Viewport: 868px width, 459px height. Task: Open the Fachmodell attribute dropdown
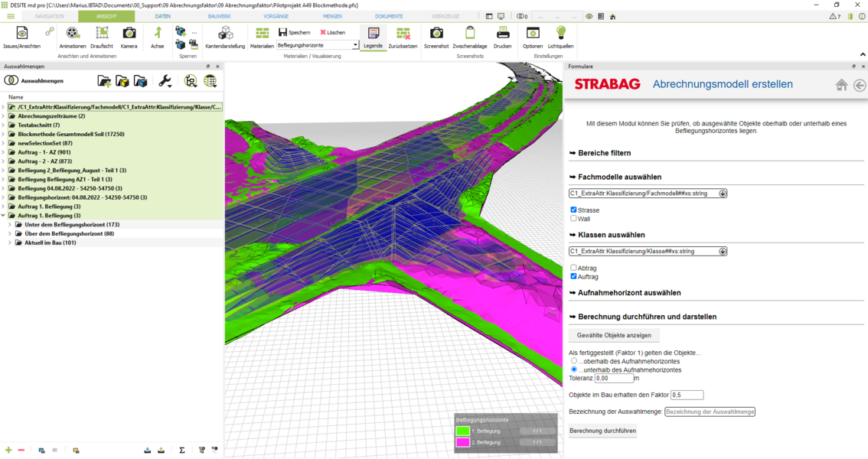tap(723, 194)
